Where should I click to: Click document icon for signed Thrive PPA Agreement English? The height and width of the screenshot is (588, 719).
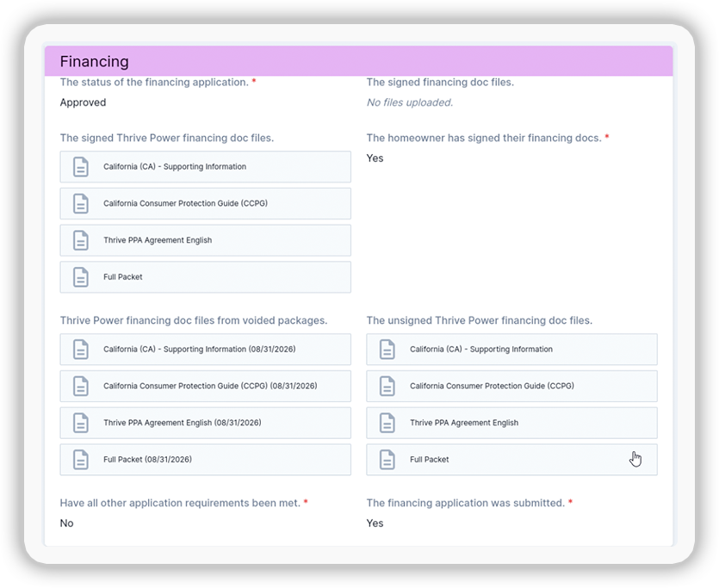81,240
